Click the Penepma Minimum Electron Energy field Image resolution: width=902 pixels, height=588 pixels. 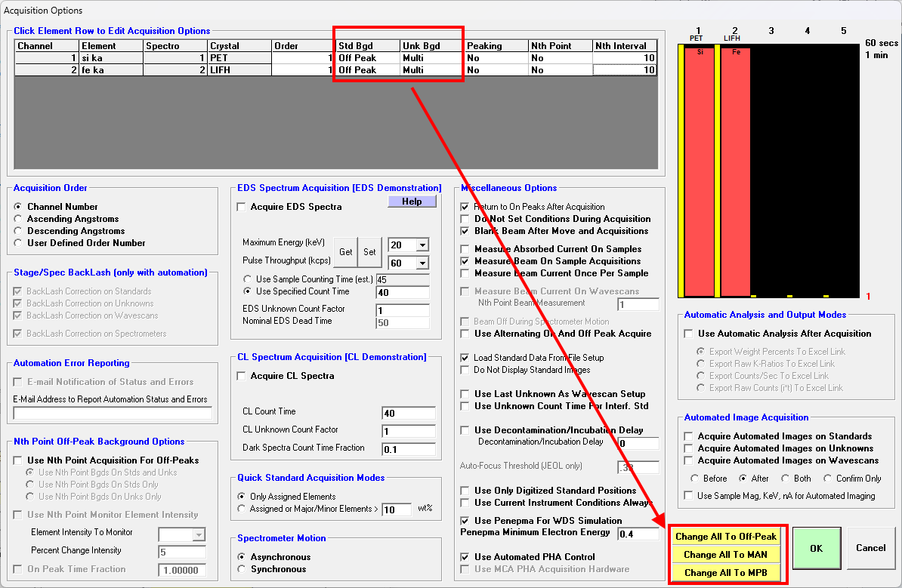(x=637, y=534)
